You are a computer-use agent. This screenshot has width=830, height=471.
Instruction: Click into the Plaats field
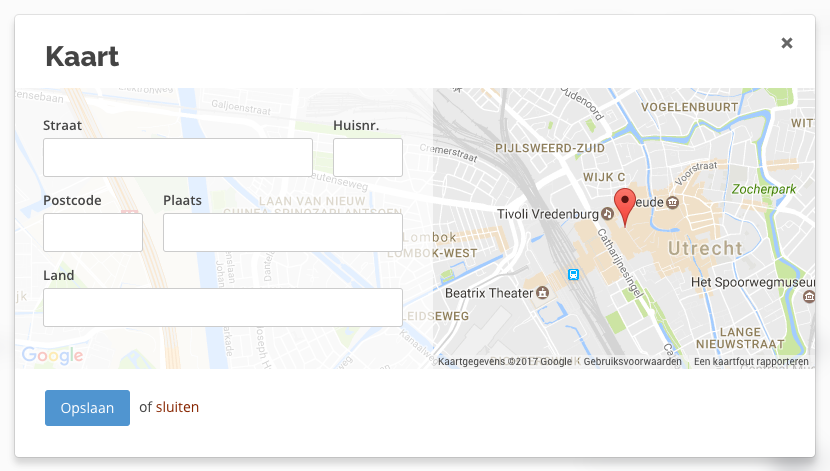tap(283, 232)
